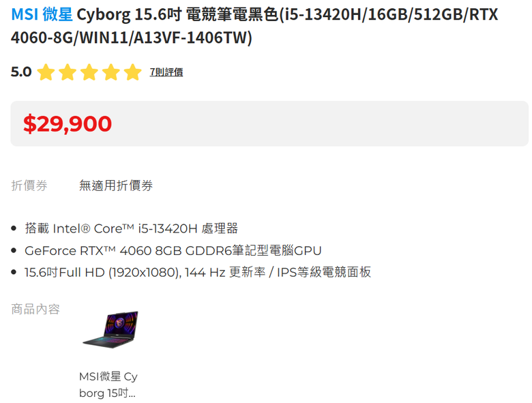
Task: Click the i5-13420H processor bullet point
Action: pyautogui.click(x=132, y=228)
